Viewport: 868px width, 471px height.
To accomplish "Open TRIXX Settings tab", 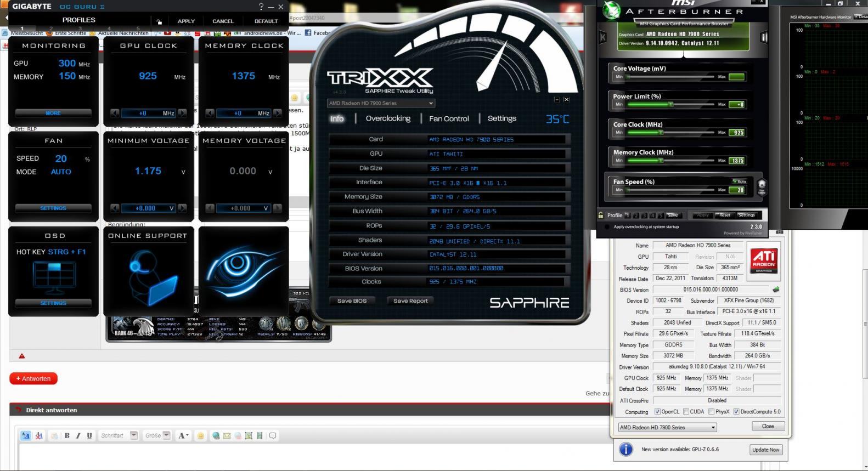I will [x=501, y=118].
